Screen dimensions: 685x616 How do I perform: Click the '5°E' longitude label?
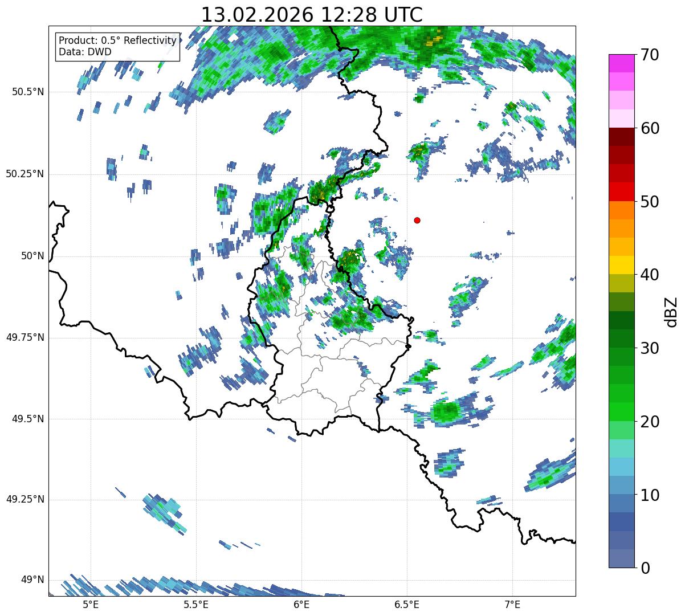pyautogui.click(x=91, y=604)
